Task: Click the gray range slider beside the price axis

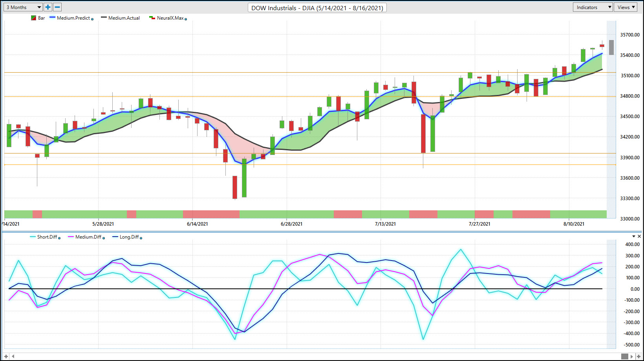Action: click(611, 47)
